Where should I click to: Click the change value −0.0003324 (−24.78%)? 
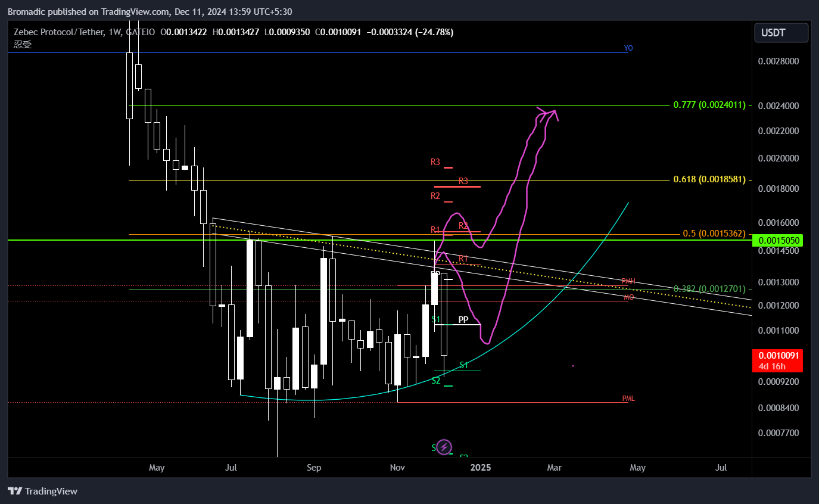[410, 32]
